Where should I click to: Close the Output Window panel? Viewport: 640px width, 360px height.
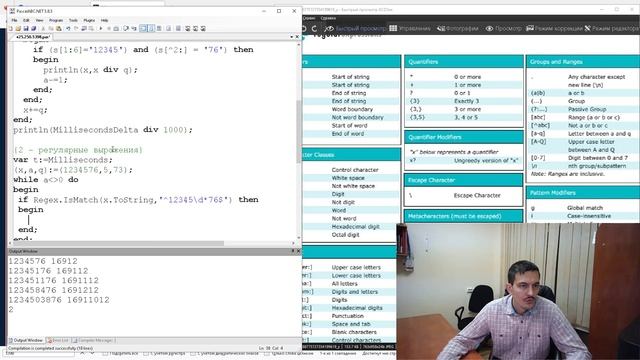(x=298, y=251)
